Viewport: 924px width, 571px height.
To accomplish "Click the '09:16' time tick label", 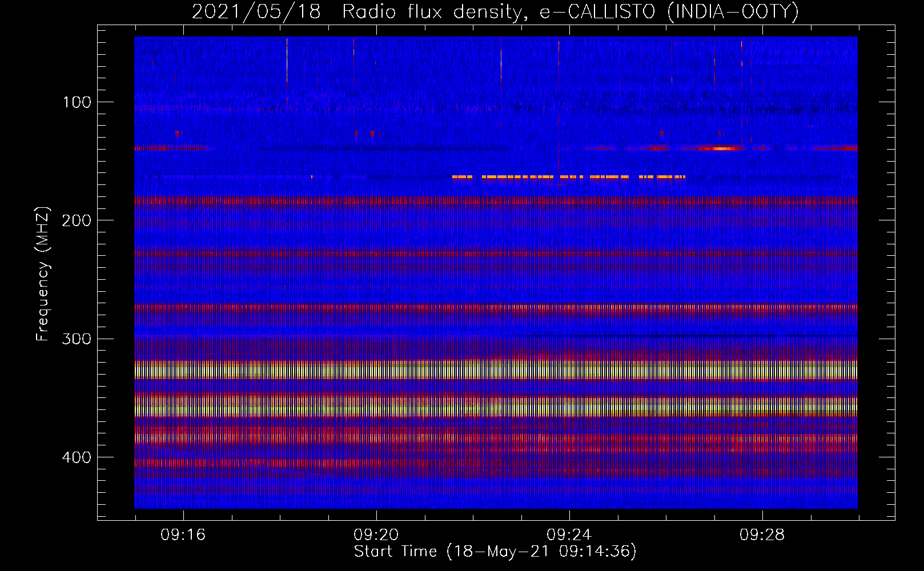I will (183, 535).
